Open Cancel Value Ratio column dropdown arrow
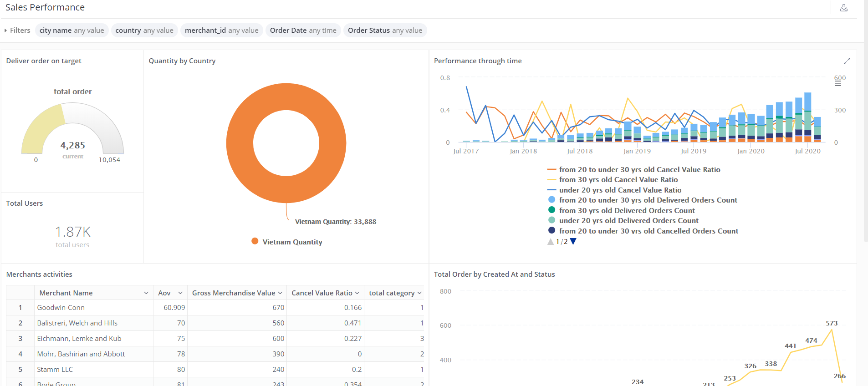The image size is (868, 386). pyautogui.click(x=357, y=293)
